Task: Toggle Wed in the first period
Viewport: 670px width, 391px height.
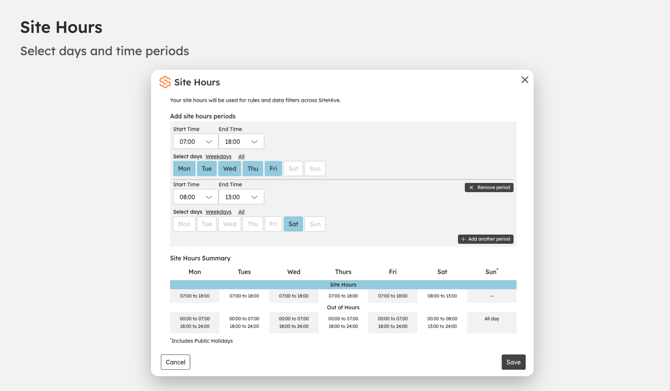Action: coord(229,168)
